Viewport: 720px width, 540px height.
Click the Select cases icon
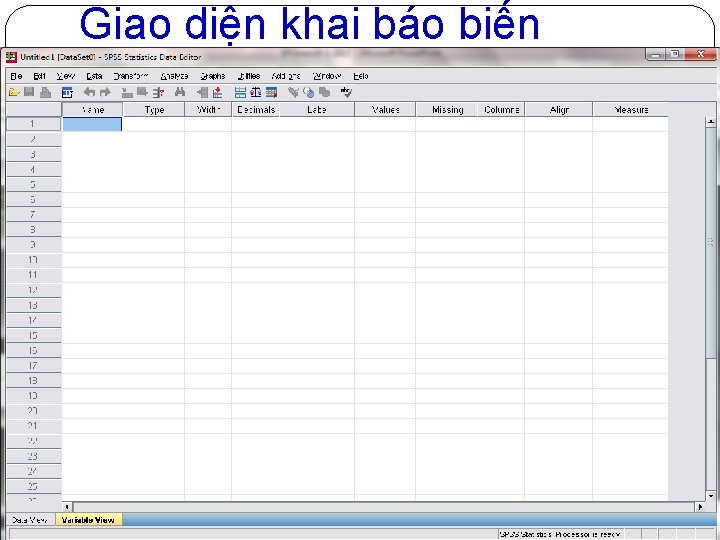coord(271,93)
